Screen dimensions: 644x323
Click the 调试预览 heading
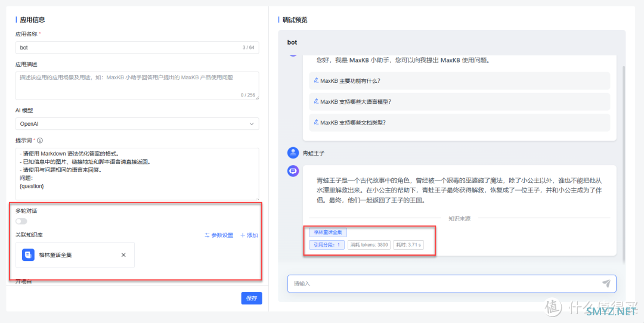[295, 20]
